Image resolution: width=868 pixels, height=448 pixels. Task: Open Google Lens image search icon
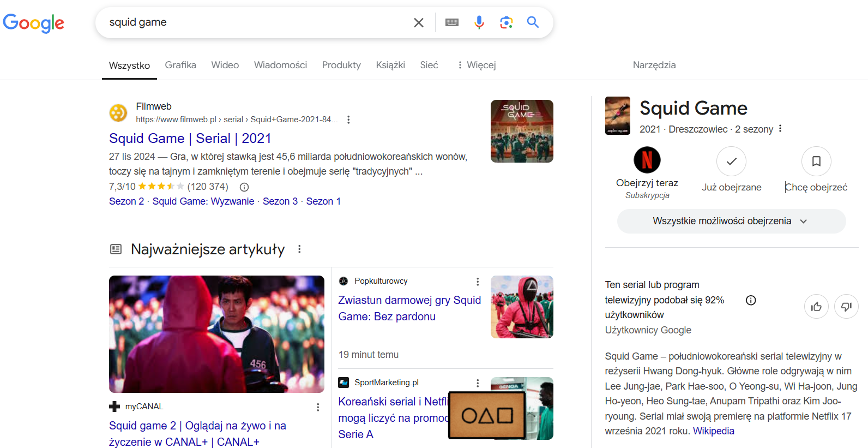tap(507, 22)
